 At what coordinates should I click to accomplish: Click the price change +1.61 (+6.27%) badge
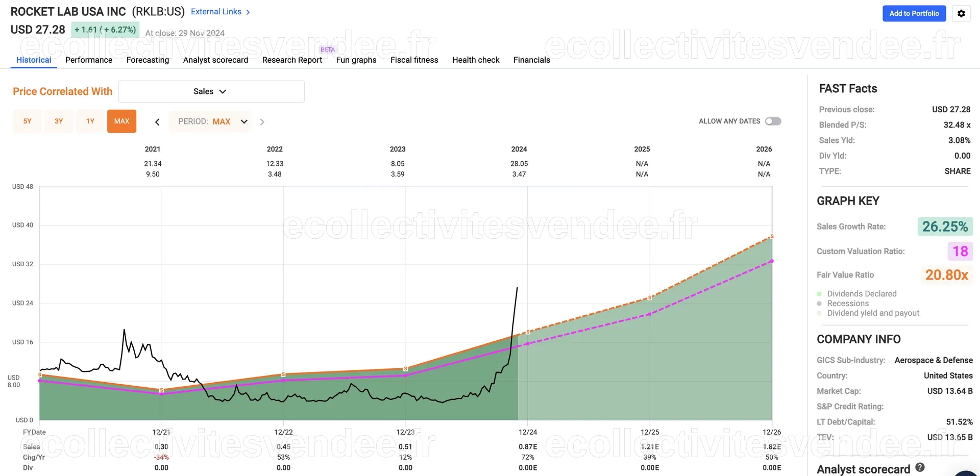point(105,30)
